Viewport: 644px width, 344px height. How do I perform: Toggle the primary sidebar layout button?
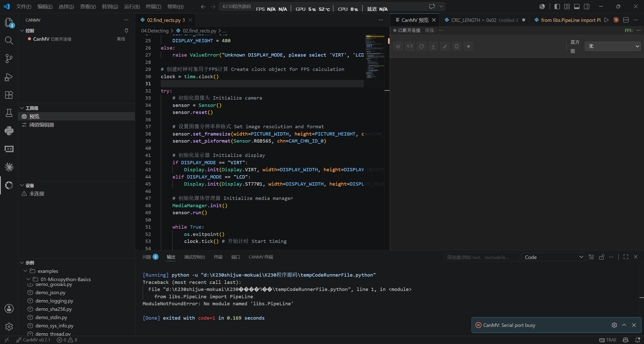(x=557, y=7)
